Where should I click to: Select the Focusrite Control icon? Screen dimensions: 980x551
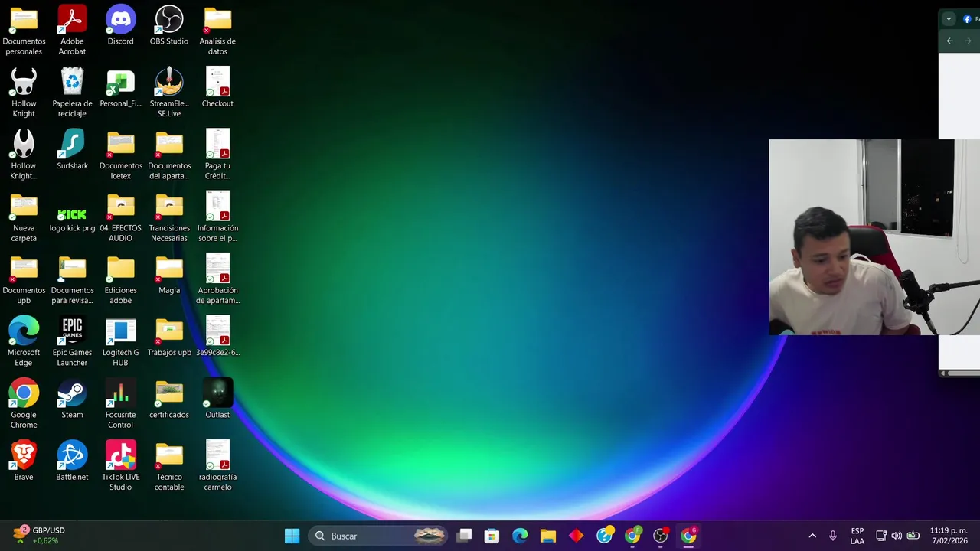120,403
